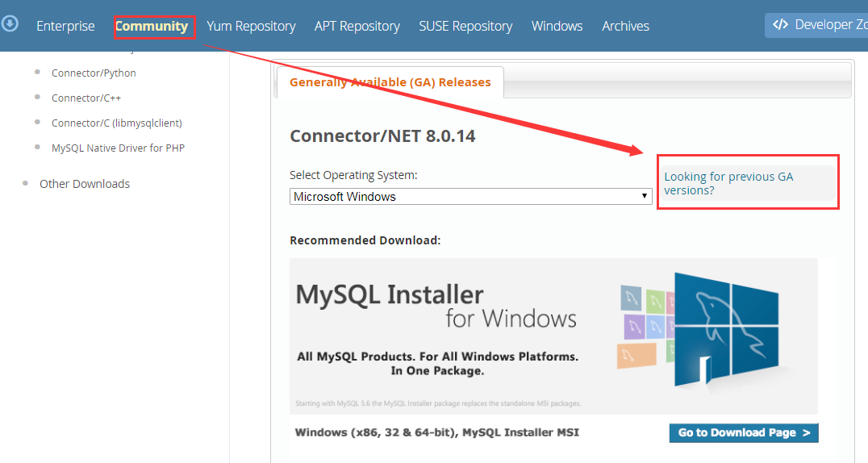Open Connector/C++ in the sidebar

click(86, 98)
